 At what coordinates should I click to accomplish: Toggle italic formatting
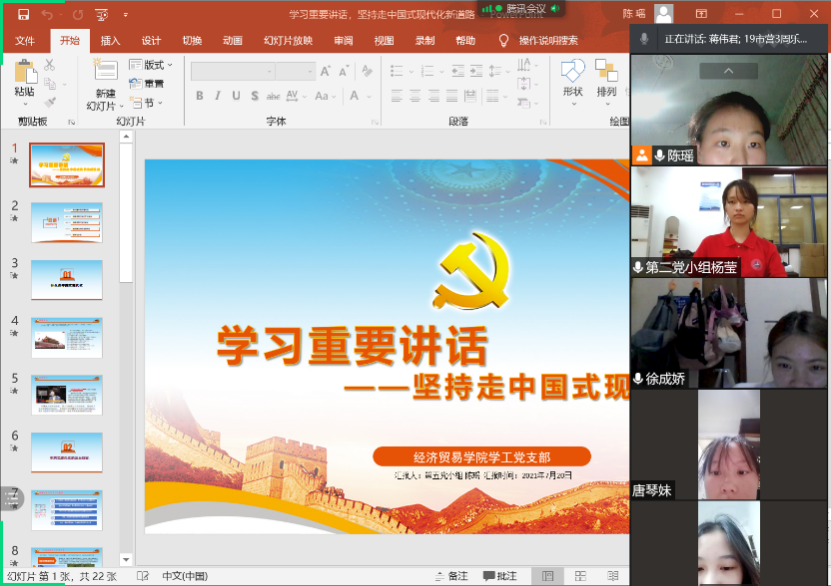[218, 96]
